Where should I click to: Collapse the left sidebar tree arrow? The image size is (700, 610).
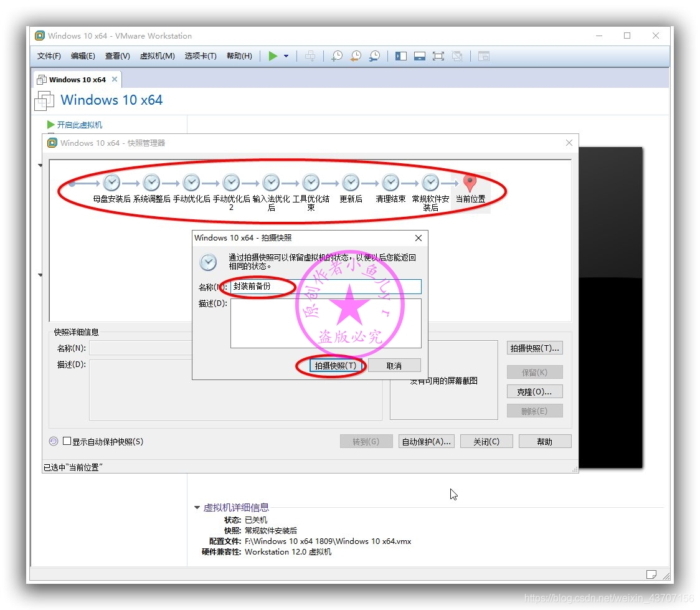tap(40, 165)
